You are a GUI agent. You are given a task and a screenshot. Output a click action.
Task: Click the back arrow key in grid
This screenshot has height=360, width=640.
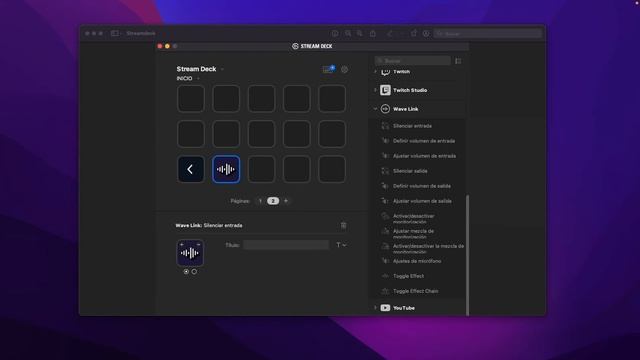point(191,169)
